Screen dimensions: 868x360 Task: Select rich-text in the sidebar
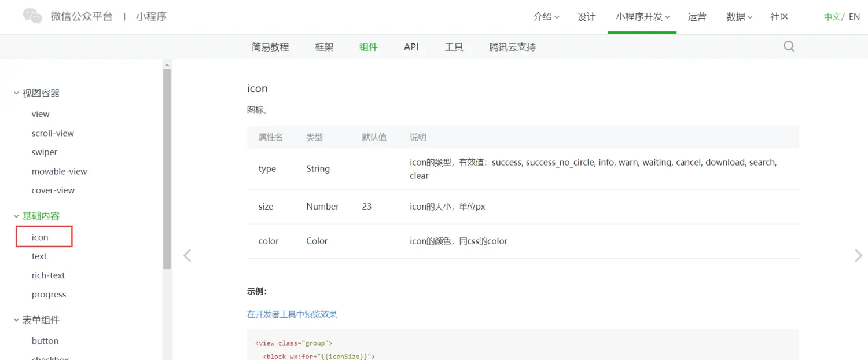tap(48, 275)
